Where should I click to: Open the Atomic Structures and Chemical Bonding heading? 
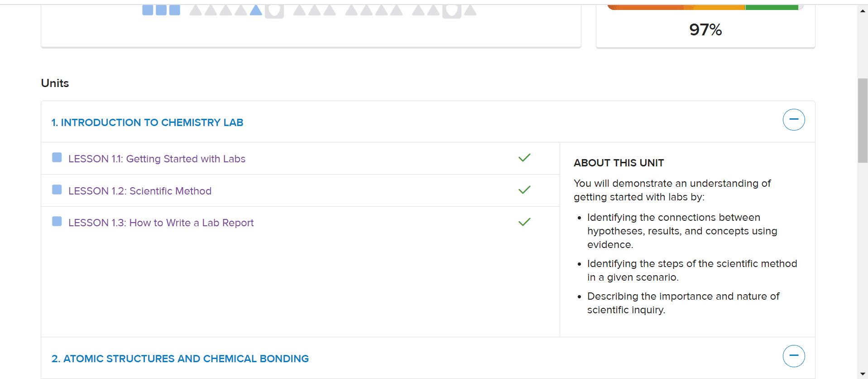(180, 359)
